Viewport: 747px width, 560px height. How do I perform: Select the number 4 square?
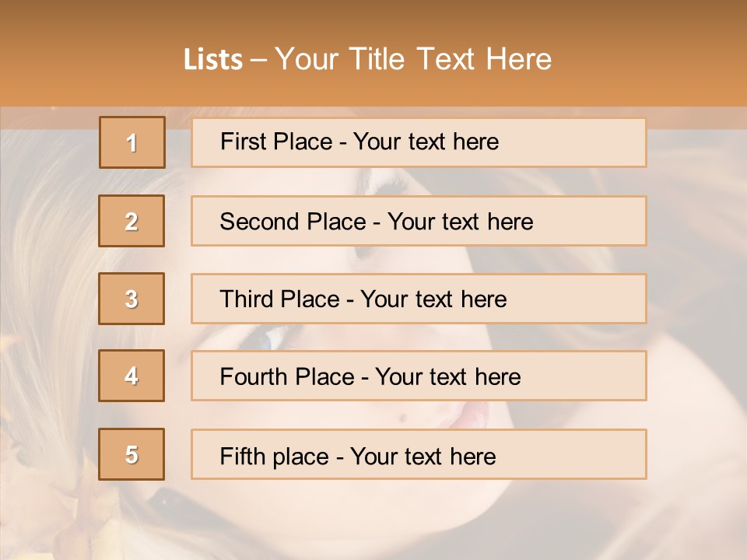132,376
